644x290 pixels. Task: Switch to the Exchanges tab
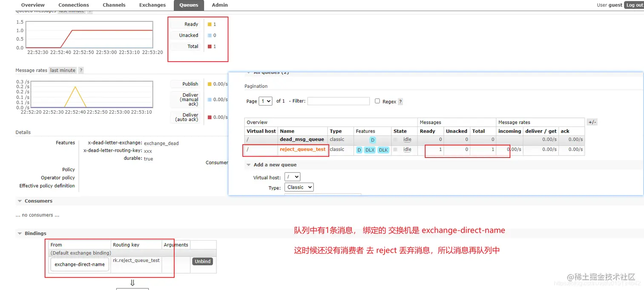tap(152, 5)
